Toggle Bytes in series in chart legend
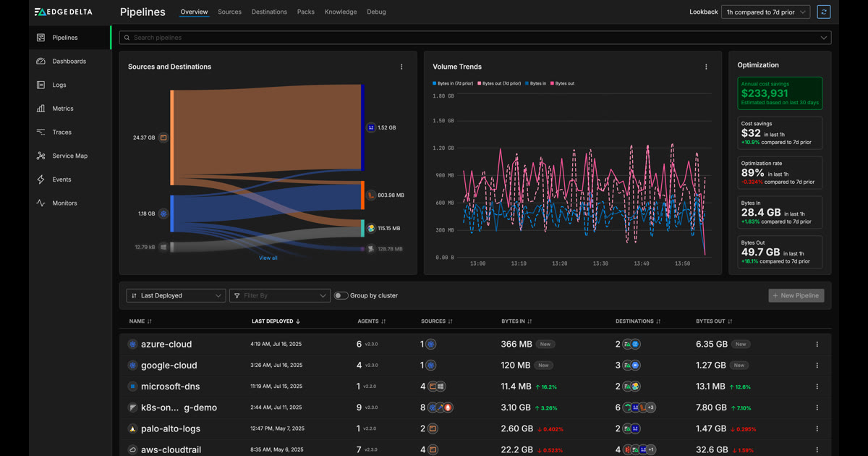This screenshot has width=868, height=456. pos(536,83)
